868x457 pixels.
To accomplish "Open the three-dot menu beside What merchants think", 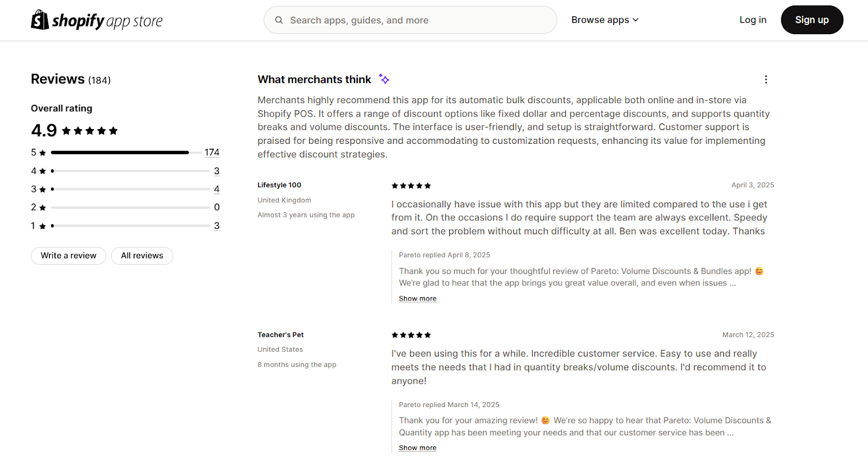I will (765, 79).
